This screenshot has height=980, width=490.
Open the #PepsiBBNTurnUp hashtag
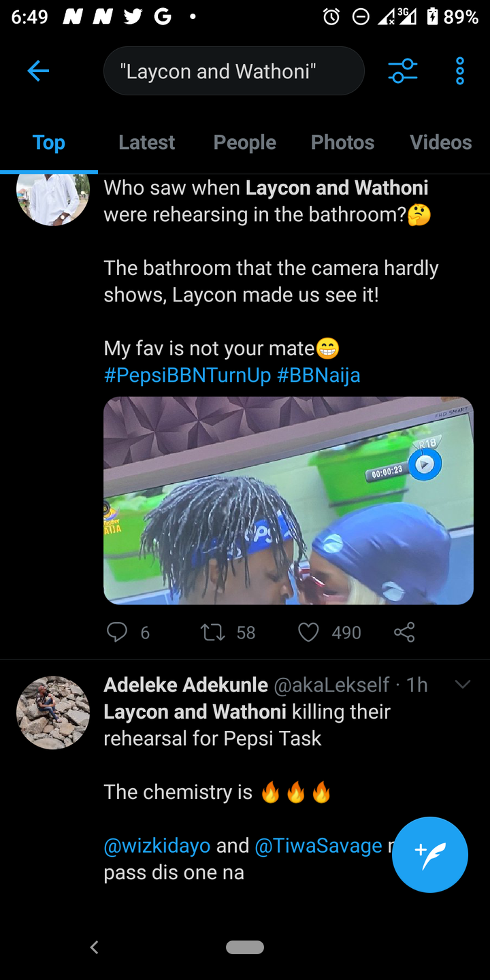(x=187, y=375)
